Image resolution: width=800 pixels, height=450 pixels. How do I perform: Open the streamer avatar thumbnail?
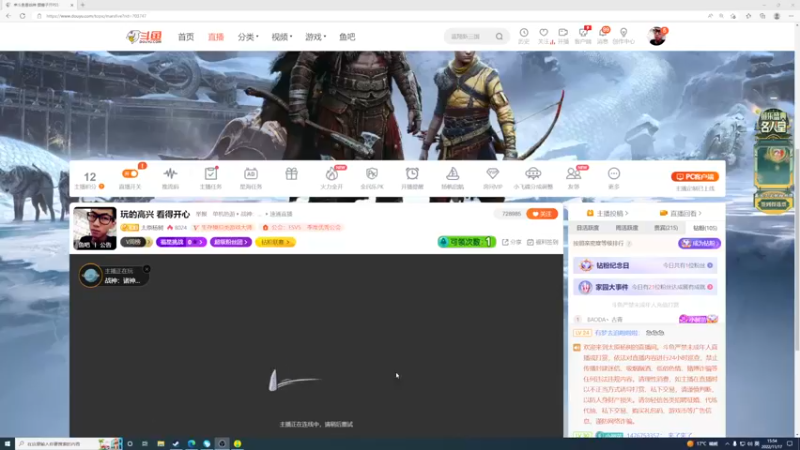95,228
